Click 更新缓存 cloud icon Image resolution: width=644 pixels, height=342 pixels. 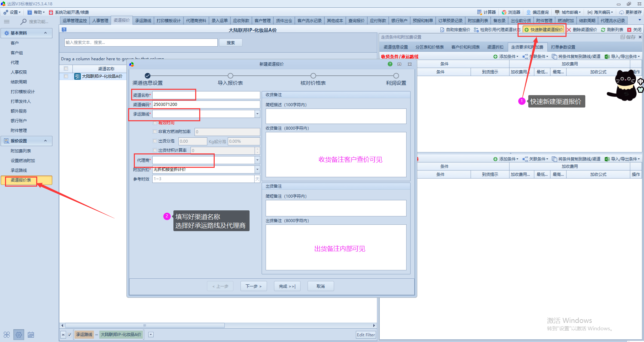pos(622,12)
